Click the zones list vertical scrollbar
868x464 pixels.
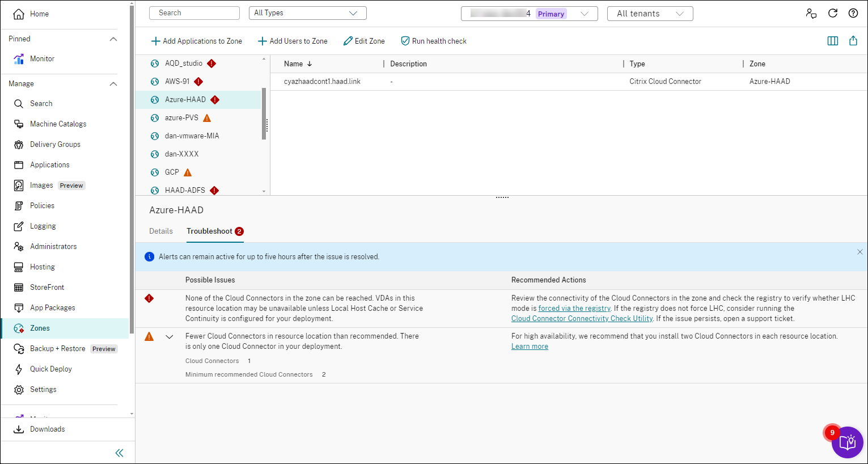tap(264, 113)
